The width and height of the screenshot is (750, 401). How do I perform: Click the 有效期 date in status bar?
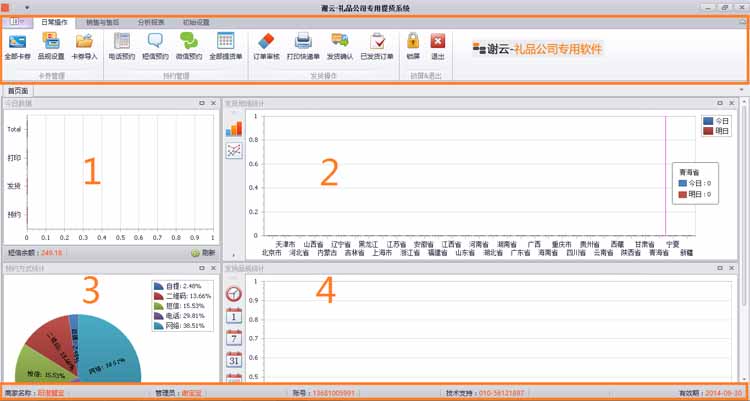pos(724,393)
